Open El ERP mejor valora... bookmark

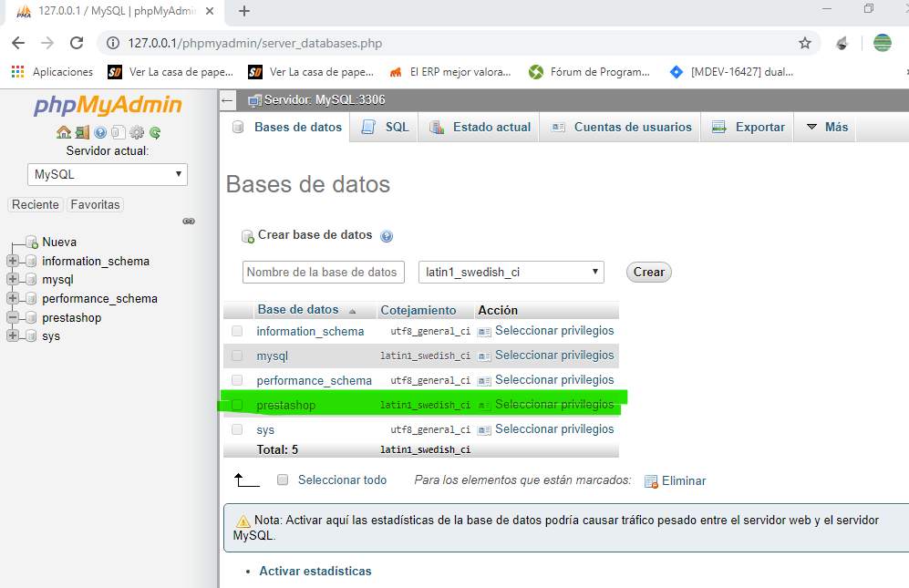(x=450, y=72)
